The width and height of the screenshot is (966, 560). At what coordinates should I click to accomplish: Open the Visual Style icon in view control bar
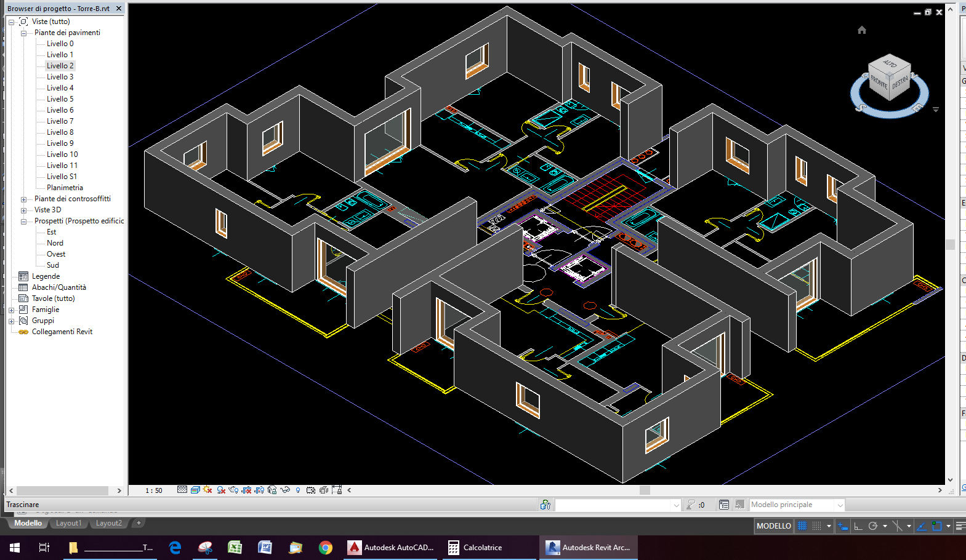(x=195, y=490)
